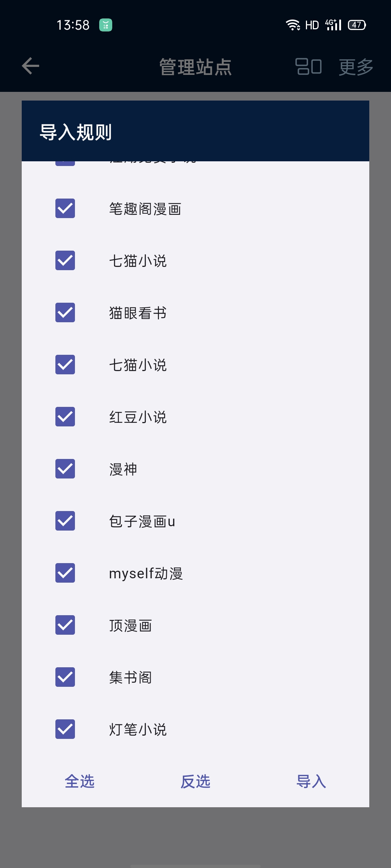391x868 pixels.
Task: Tap the layout view icon in header
Action: (x=308, y=67)
